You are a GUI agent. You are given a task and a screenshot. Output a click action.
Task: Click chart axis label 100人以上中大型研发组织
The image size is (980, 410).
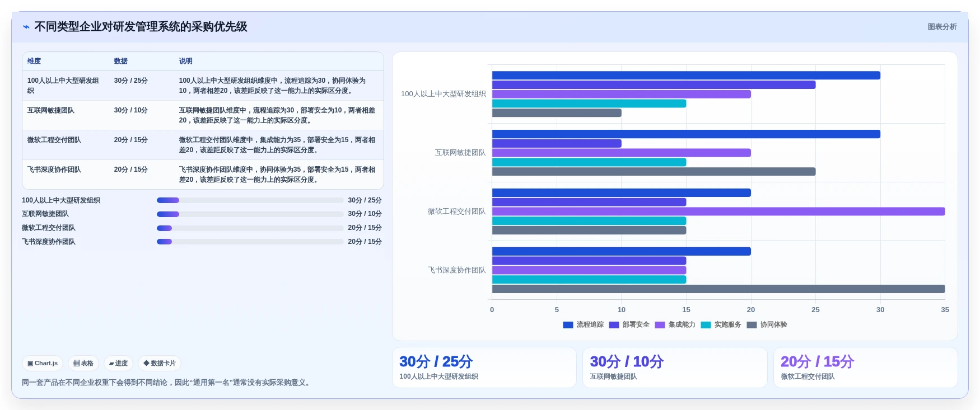point(444,94)
